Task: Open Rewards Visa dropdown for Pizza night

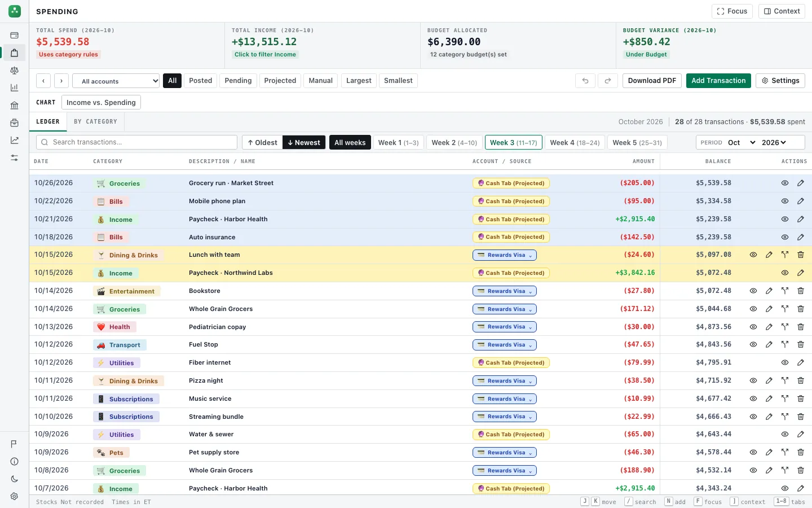Action: tap(505, 381)
